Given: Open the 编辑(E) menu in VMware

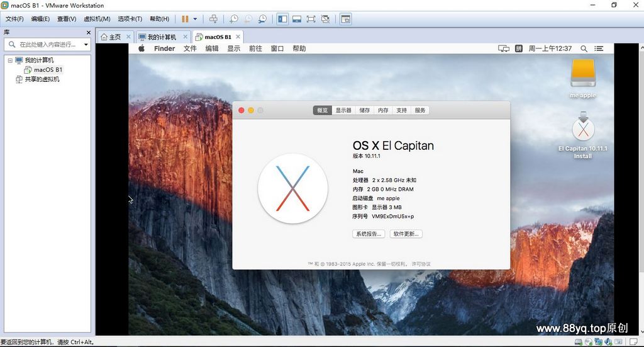Looking at the screenshot, I should (x=40, y=19).
